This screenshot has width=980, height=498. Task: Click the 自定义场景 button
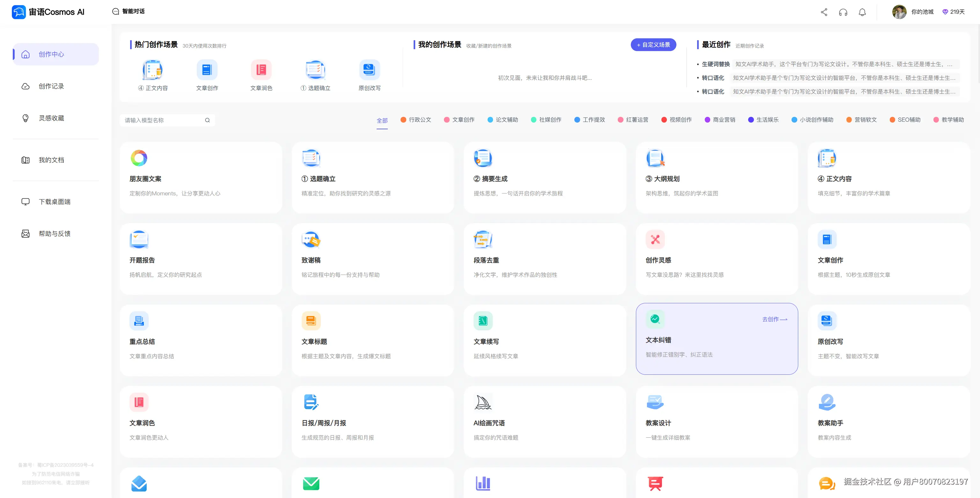[653, 45]
